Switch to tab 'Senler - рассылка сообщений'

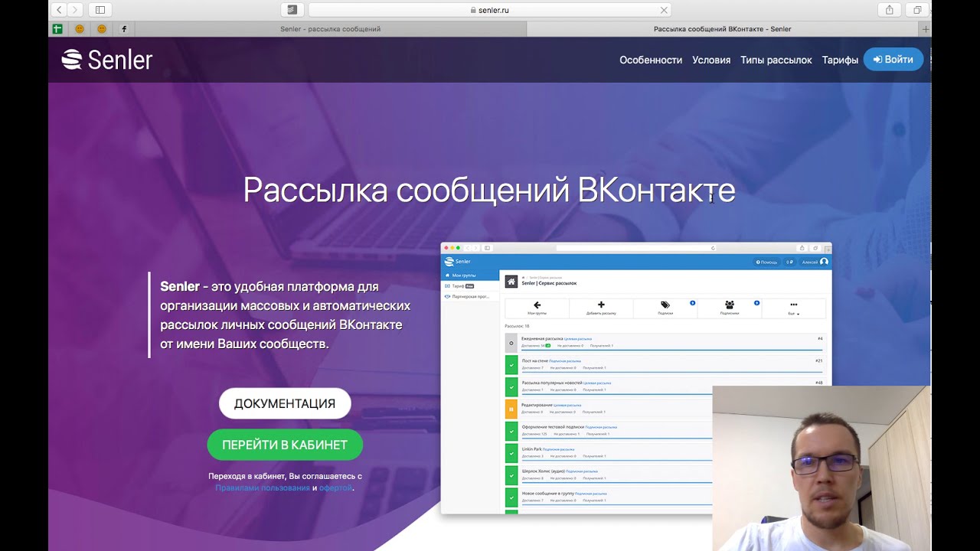click(x=330, y=29)
